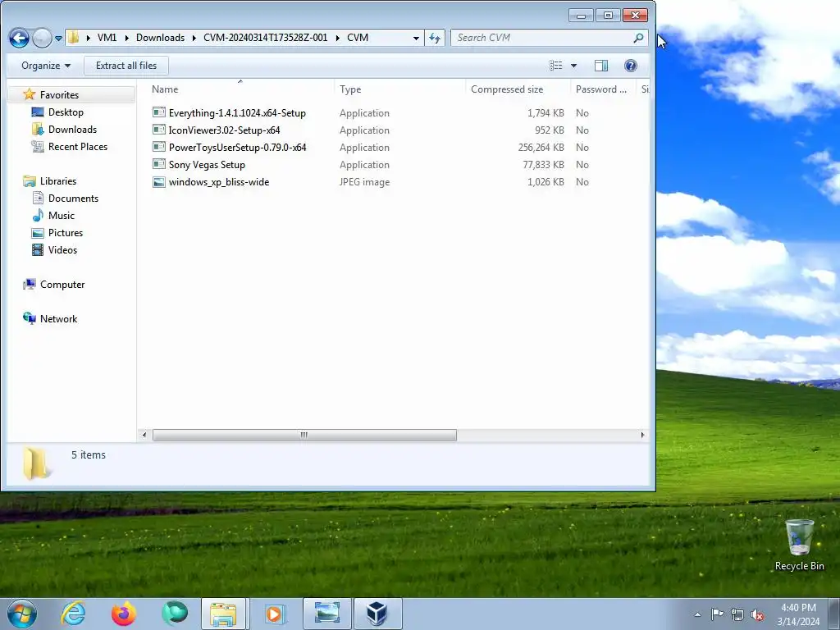Open the VirtualBox cube taskbar button
The height and width of the screenshot is (630, 840).
(377, 614)
